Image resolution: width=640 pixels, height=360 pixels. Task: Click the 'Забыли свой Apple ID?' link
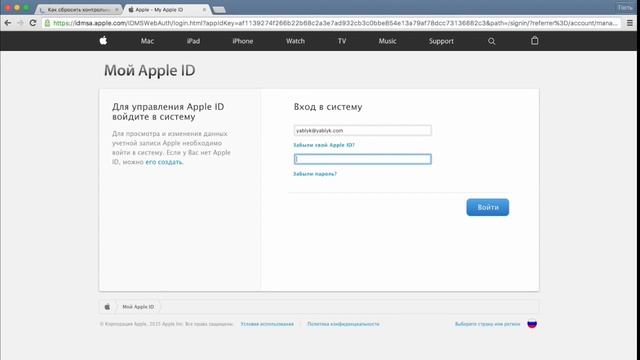tap(324, 145)
